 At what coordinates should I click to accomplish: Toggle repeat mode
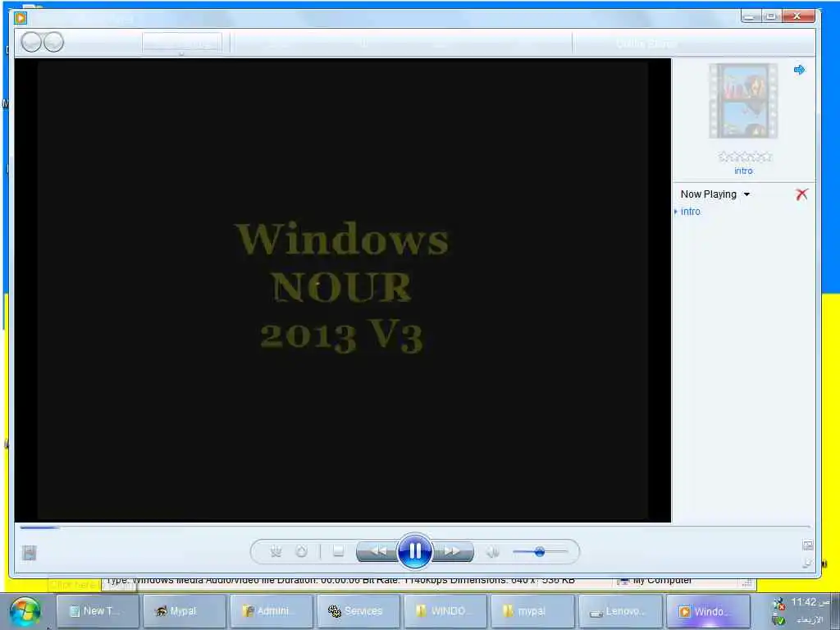point(302,551)
